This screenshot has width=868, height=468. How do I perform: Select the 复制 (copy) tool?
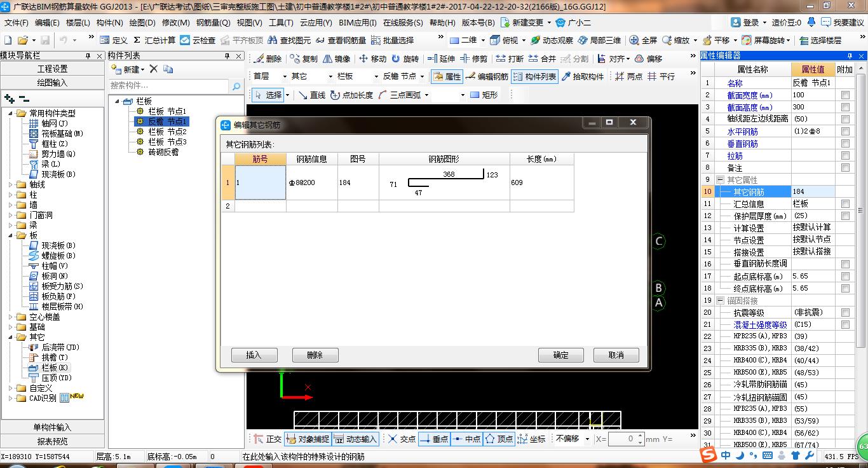304,59
